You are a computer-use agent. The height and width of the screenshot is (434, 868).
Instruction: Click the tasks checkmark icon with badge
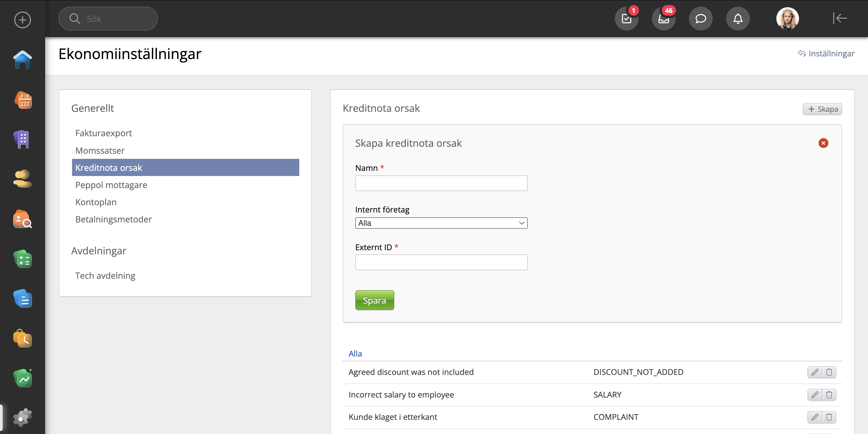click(626, 18)
